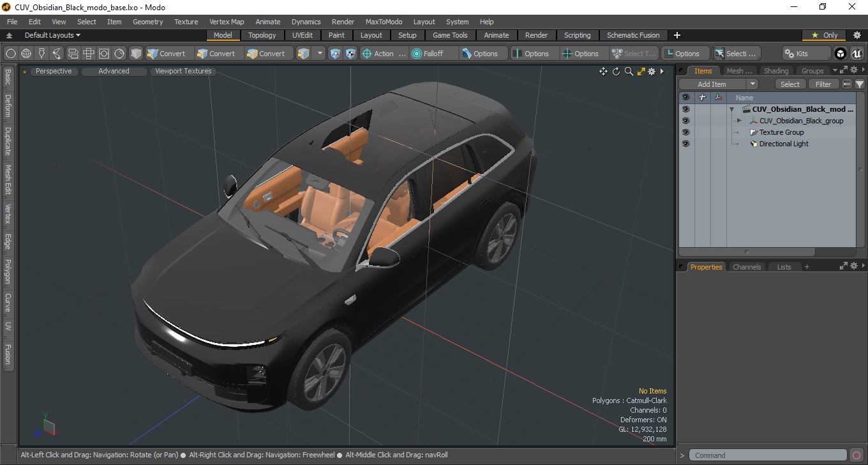Click the first blue shield mesh icon
Screen dimensions: 868x465
tap(335, 54)
